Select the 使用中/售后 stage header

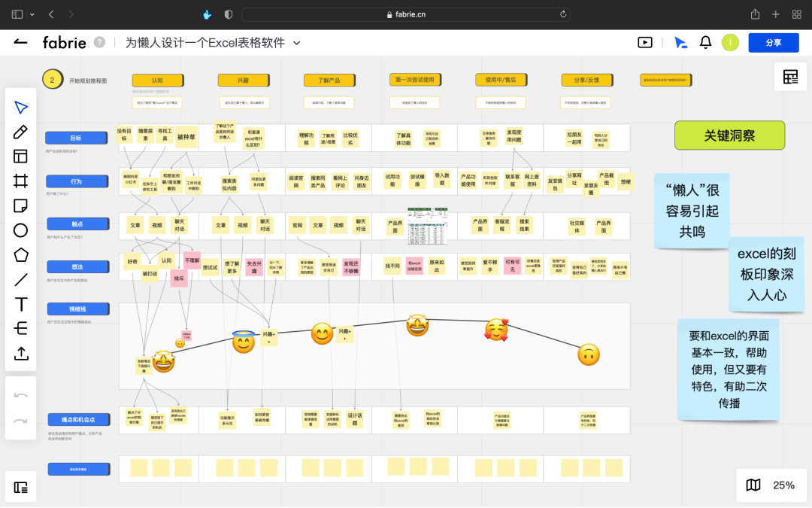[501, 80]
